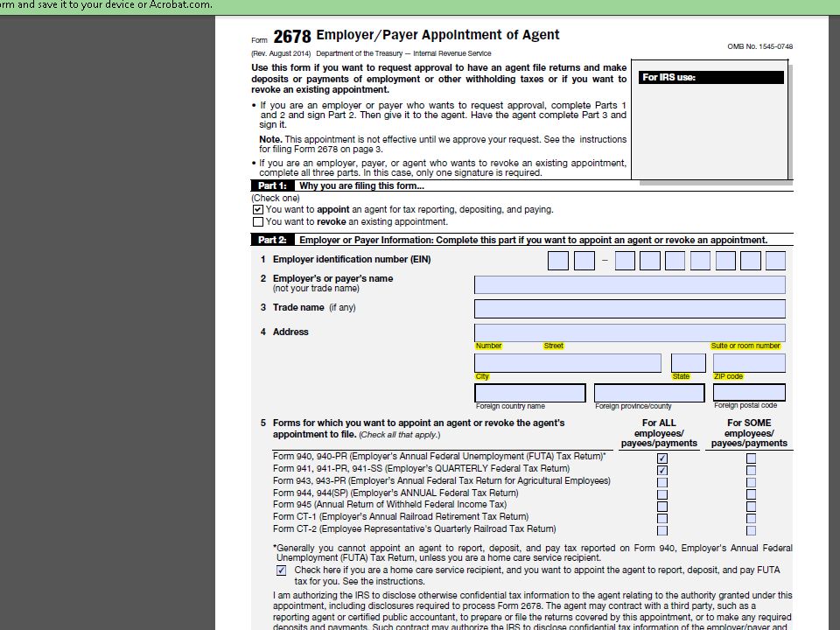The image size is (840, 630).
Task: Click the State field
Action: pos(689,362)
